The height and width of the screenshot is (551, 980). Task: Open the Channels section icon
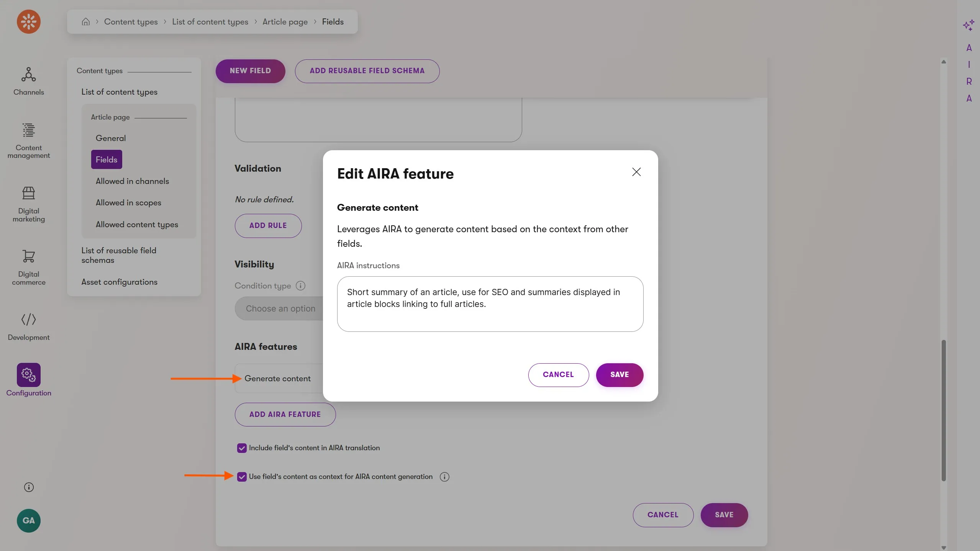point(29,75)
